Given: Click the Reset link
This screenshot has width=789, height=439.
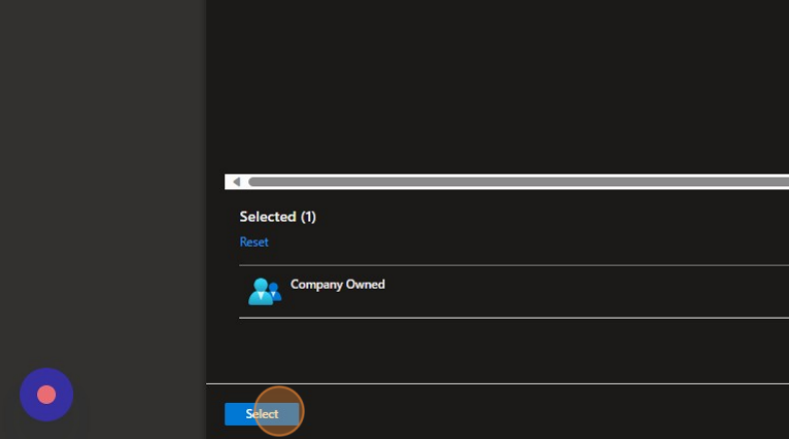Looking at the screenshot, I should pos(254,242).
